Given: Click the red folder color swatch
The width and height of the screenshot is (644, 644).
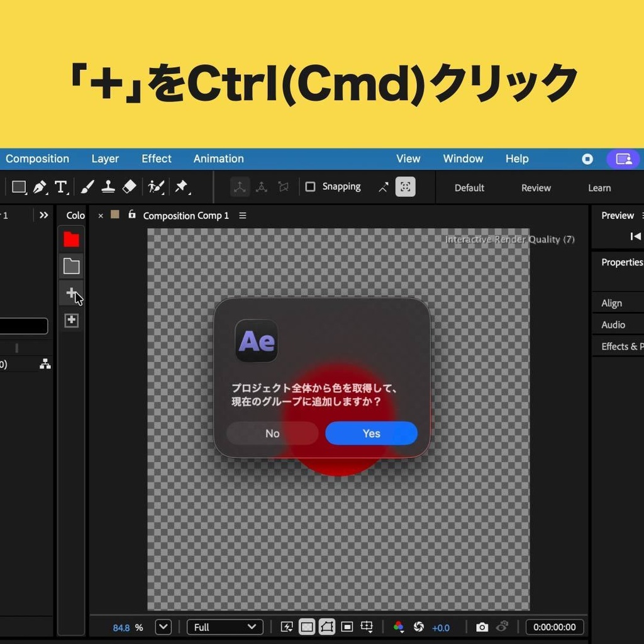Looking at the screenshot, I should [x=71, y=240].
